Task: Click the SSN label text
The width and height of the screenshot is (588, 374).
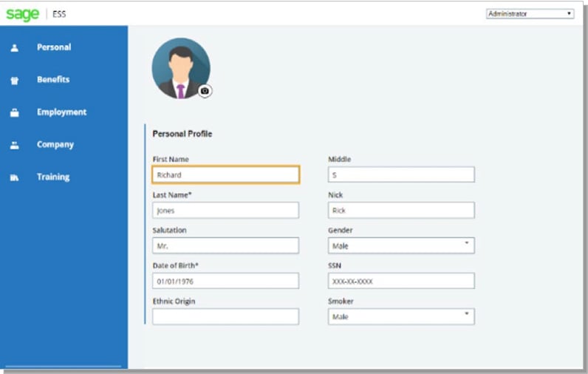Action: pyautogui.click(x=335, y=265)
